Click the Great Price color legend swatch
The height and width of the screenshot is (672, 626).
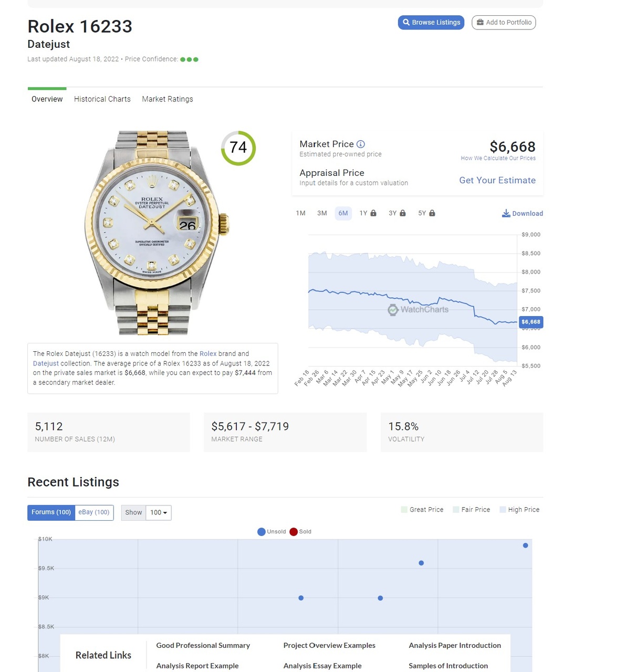pos(404,510)
